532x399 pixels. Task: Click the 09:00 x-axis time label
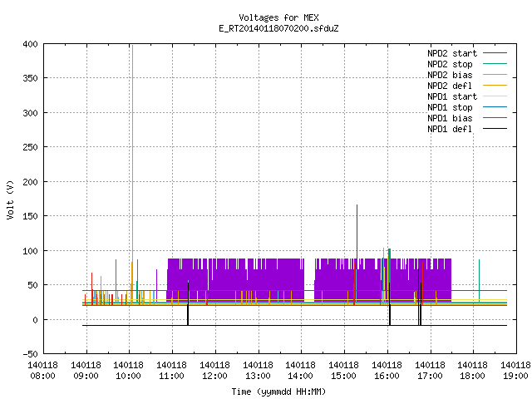click(x=86, y=376)
